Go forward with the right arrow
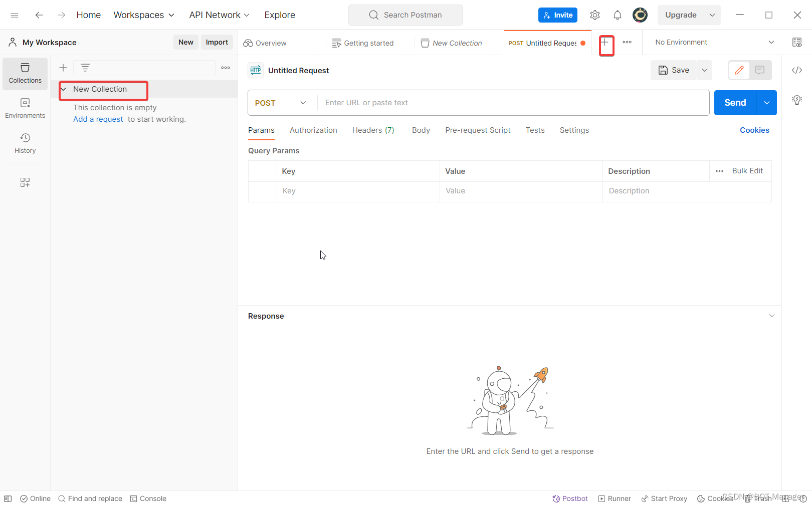This screenshot has height=506, width=812. click(x=61, y=15)
